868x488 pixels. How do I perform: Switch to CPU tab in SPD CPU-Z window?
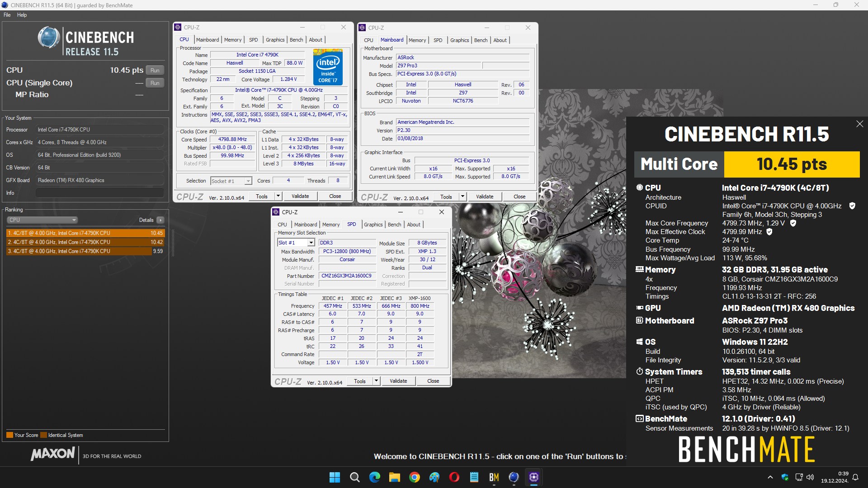283,225
